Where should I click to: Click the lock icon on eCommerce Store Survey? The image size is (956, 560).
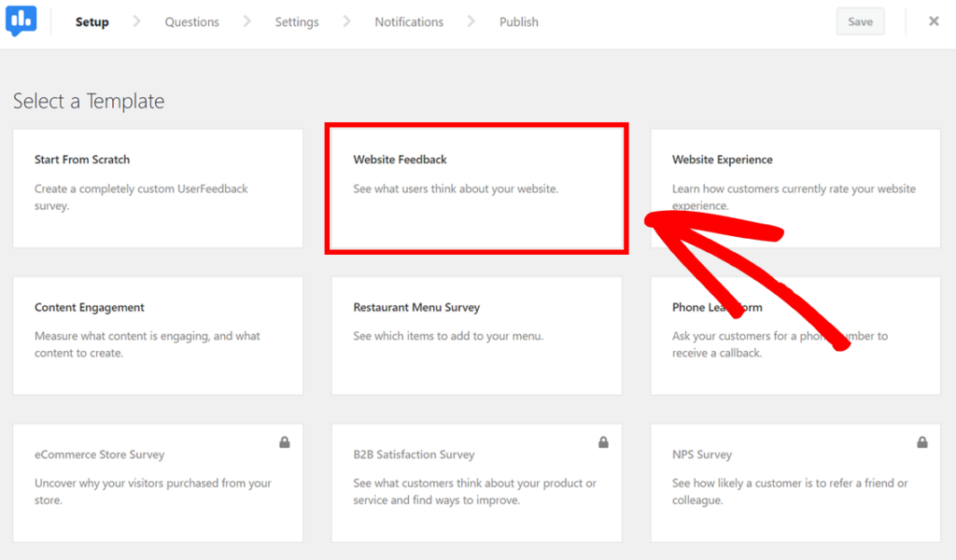pos(287,441)
